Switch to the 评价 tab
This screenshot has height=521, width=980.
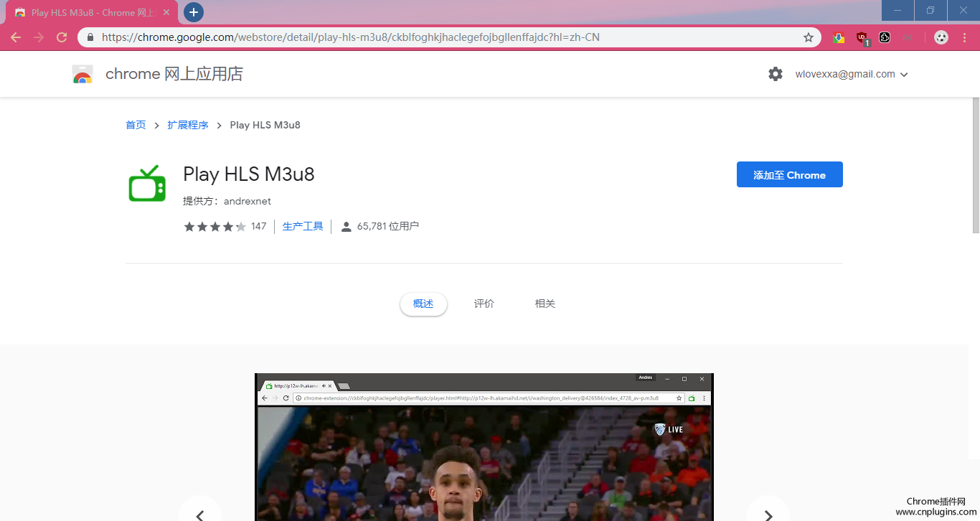click(484, 304)
